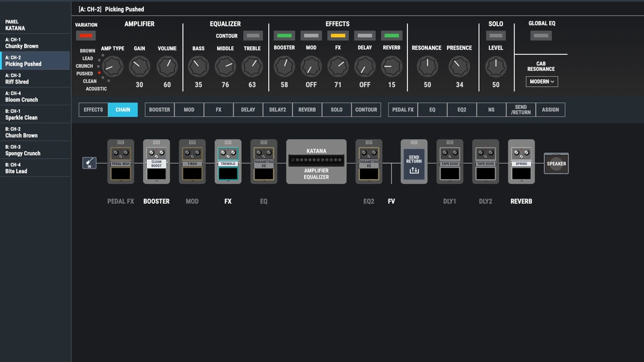The image size is (644, 362).
Task: Click the guitar IN input icon
Action: coord(90,163)
